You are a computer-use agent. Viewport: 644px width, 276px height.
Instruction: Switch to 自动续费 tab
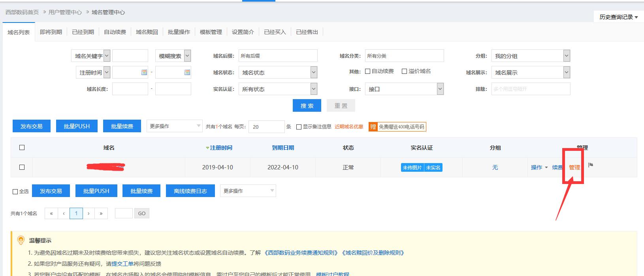coord(115,32)
